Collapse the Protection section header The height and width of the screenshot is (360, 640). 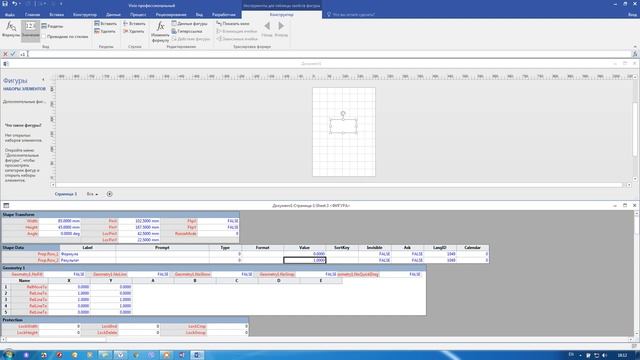coord(125,320)
